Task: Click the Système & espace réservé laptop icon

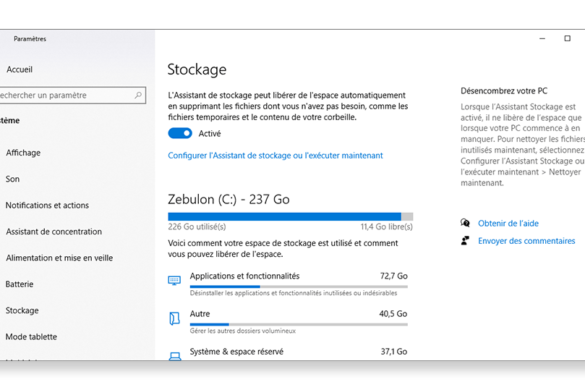Action: [175, 356]
